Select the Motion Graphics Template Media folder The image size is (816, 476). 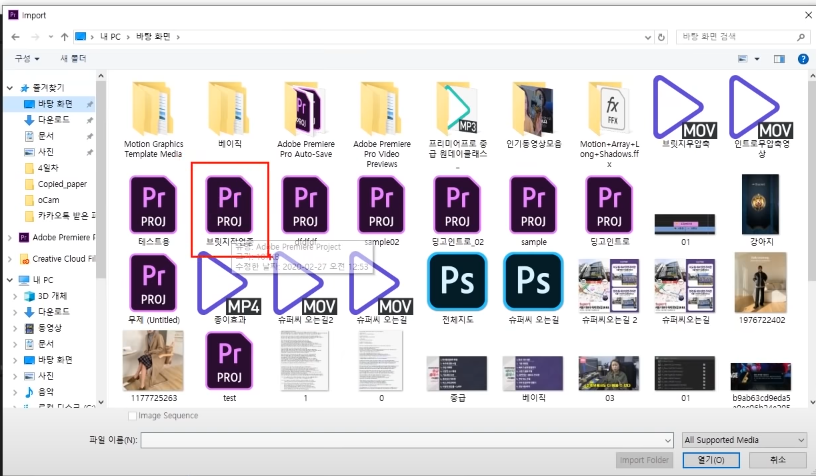tap(153, 120)
